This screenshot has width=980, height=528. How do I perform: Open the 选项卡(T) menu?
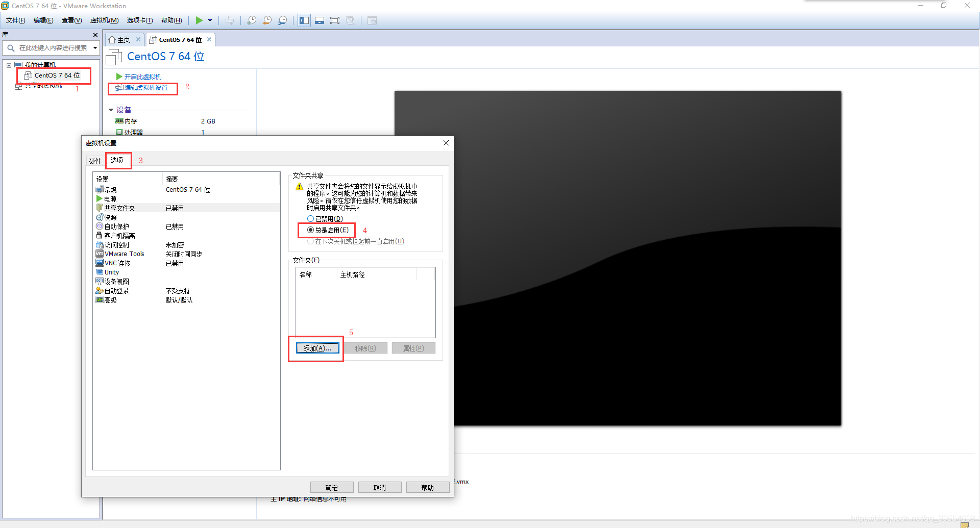(140, 20)
